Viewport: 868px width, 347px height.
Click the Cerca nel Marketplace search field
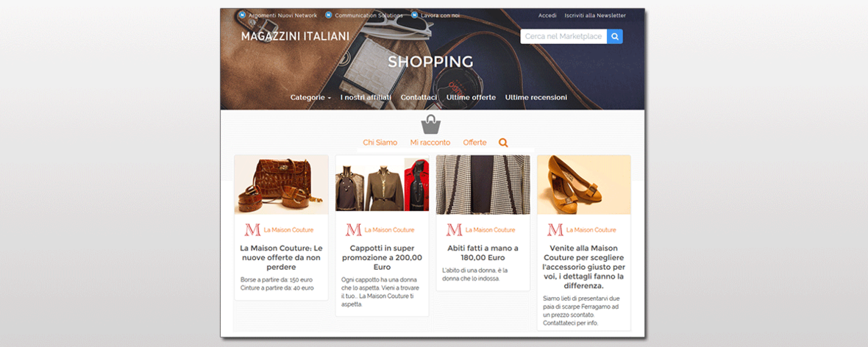click(563, 37)
